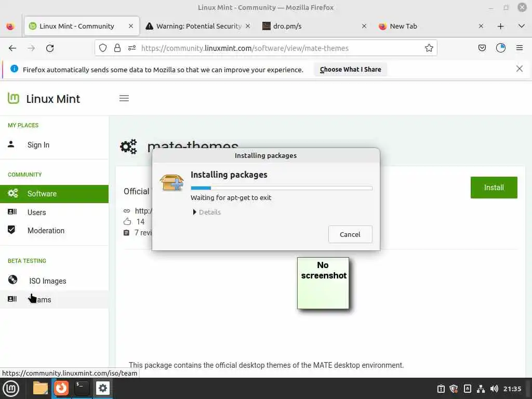Toggle the sidebar with the hamburger menu icon
This screenshot has width=532, height=399.
pos(124,98)
